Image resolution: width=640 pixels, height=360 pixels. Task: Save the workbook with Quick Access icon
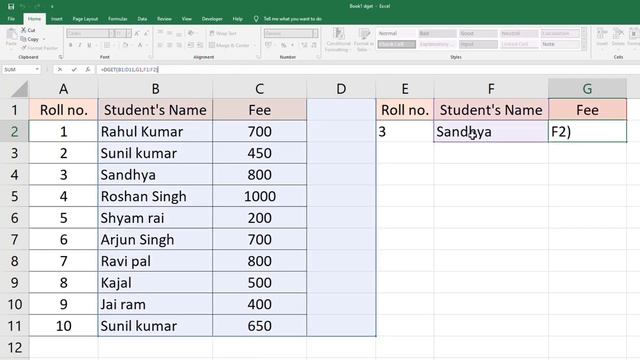(x=11, y=7)
